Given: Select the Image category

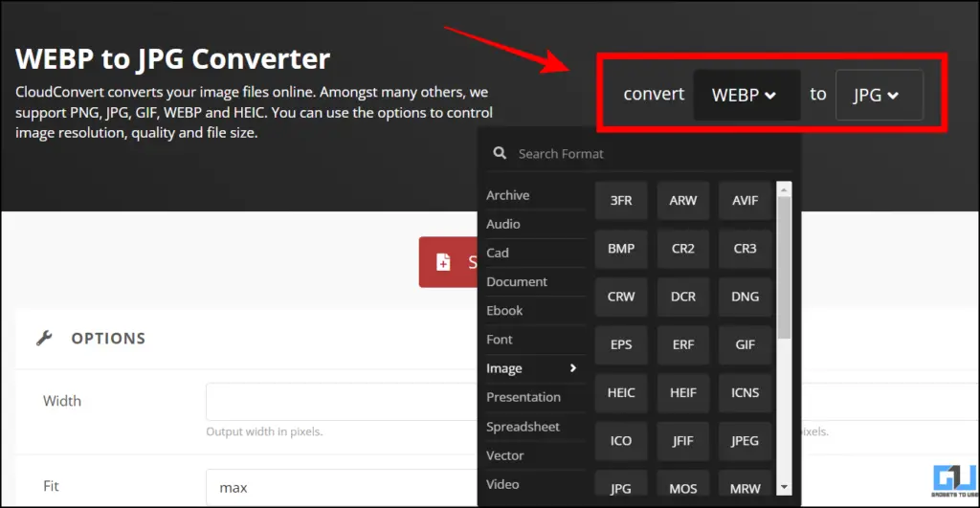Looking at the screenshot, I should pyautogui.click(x=535, y=368).
